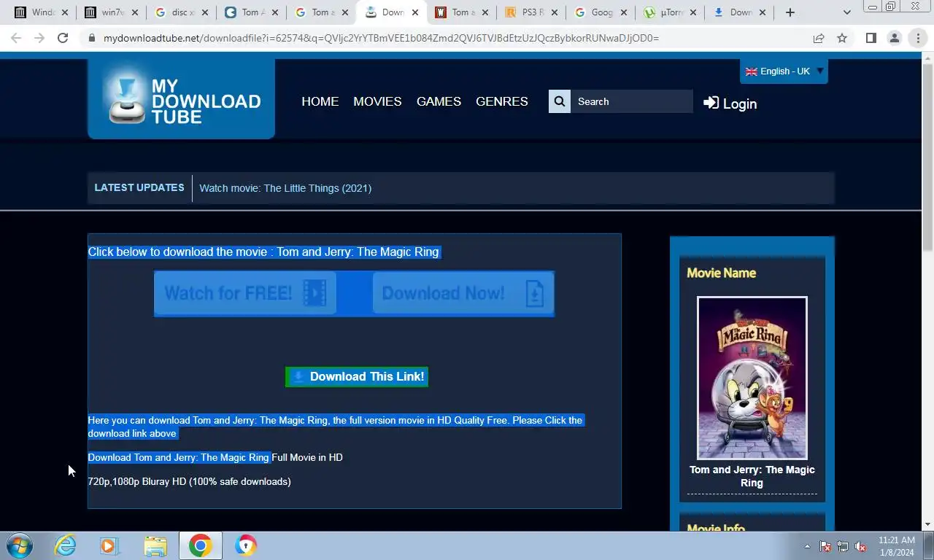Click the Chrome icon on the taskbar
Screen dimensions: 934x560
click(x=200, y=545)
